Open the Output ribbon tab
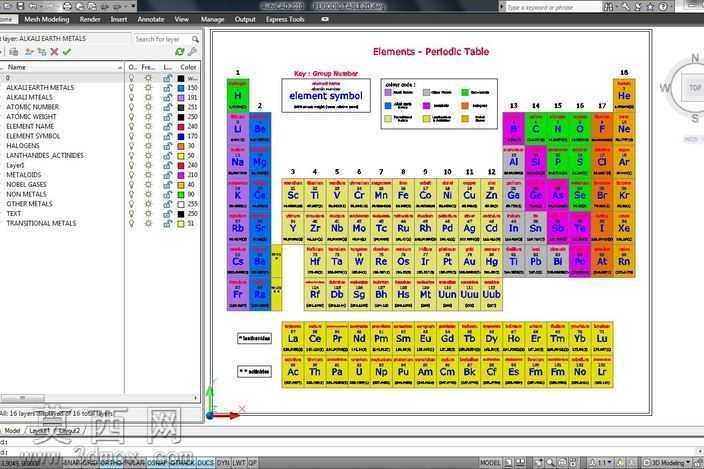 (245, 19)
